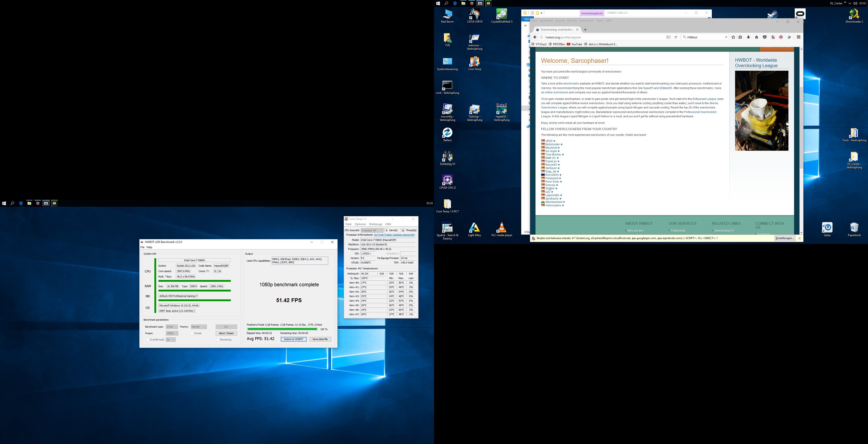
Task: Open the File menu in HWBOT x265
Action: 143,247
